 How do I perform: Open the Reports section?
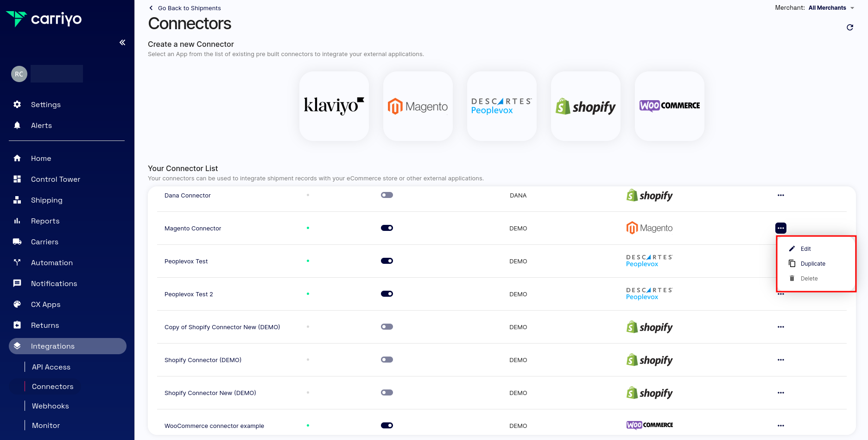click(45, 221)
